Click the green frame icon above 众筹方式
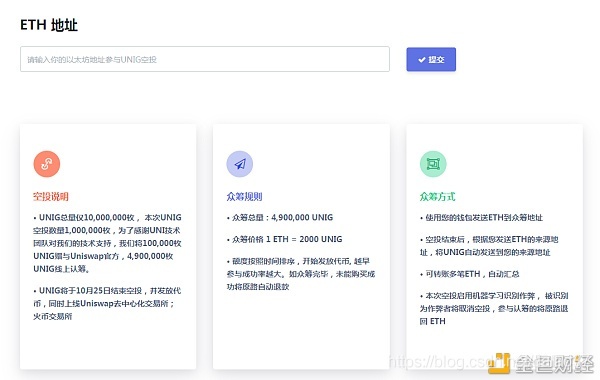Viewport: 600px width, 380px height. point(433,164)
